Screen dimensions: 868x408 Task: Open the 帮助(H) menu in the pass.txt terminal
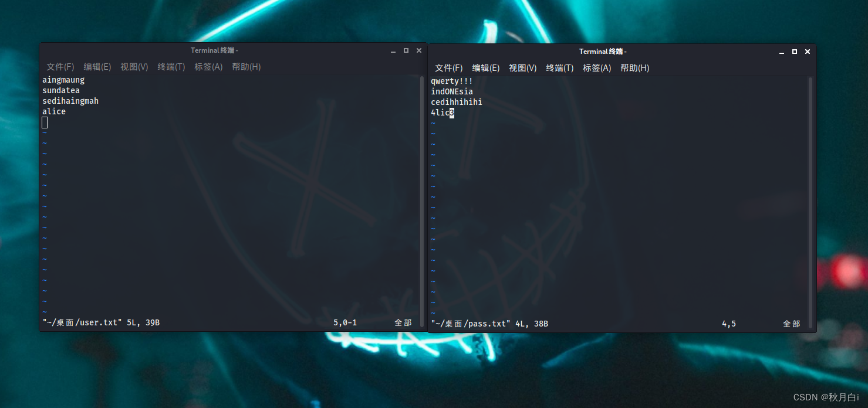point(634,67)
